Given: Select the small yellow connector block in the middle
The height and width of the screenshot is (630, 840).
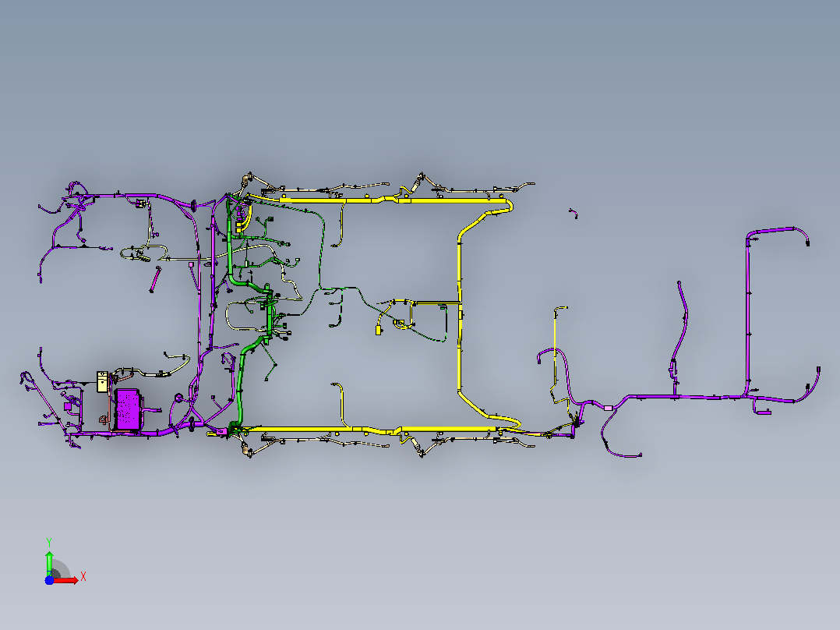Looking at the screenshot, I should 378,331.
